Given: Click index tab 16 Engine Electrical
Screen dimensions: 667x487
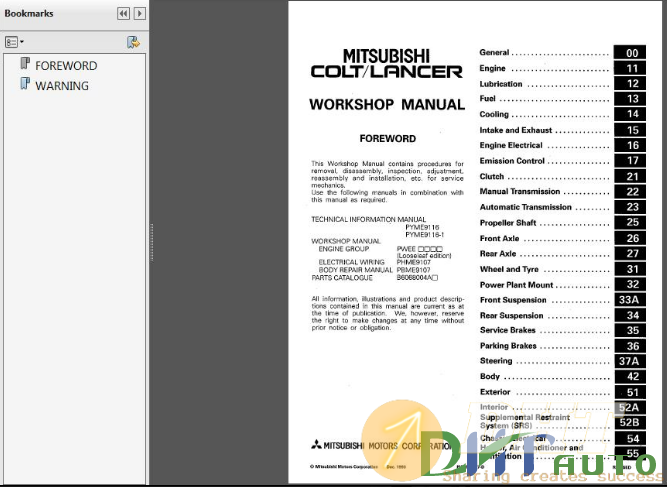Looking at the screenshot, I should pos(630,145).
